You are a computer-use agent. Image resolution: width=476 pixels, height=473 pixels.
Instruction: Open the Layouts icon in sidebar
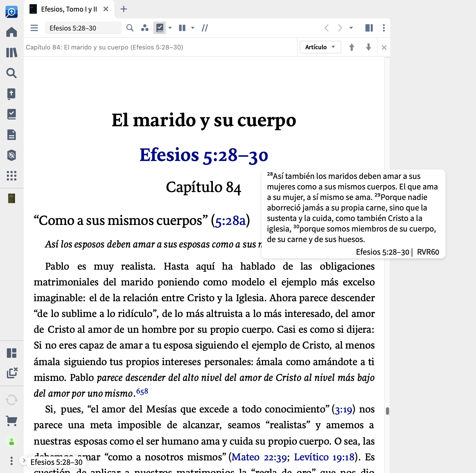pos(12,353)
